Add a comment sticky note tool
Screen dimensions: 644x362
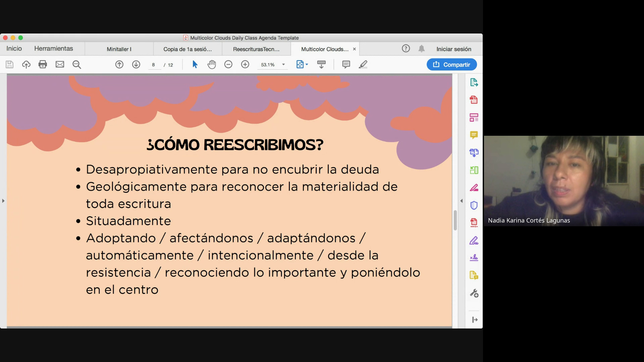point(346,64)
